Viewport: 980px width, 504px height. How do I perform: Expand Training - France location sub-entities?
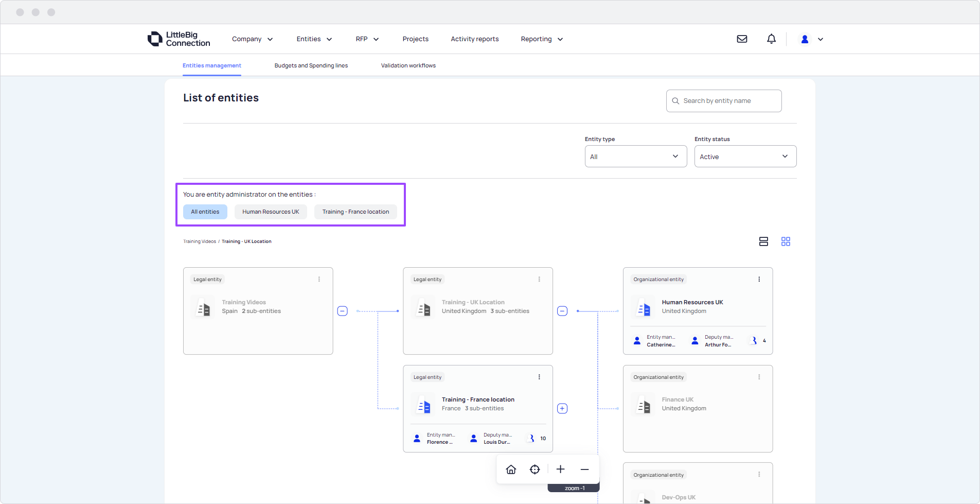(562, 408)
